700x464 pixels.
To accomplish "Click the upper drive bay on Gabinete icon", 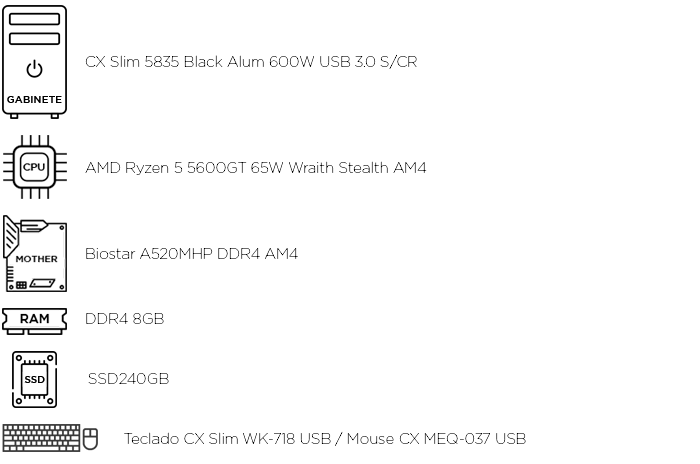I will pyautogui.click(x=34, y=19).
